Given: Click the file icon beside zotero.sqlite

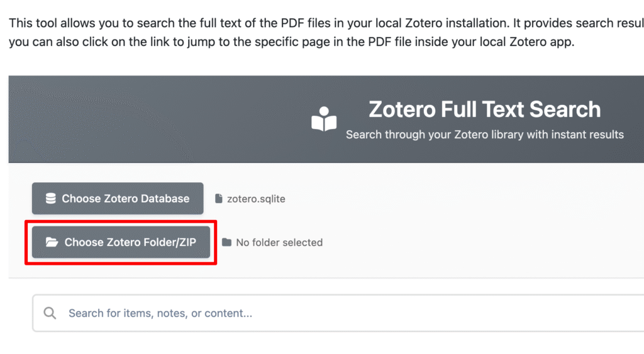Looking at the screenshot, I should tap(219, 199).
